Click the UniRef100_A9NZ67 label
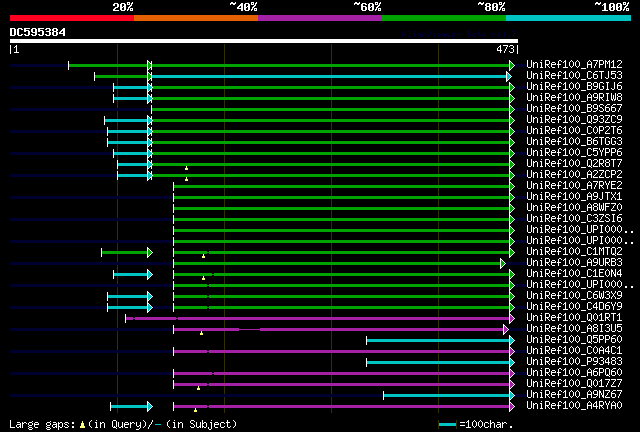The height and width of the screenshot is (432, 640). pyautogui.click(x=574, y=395)
